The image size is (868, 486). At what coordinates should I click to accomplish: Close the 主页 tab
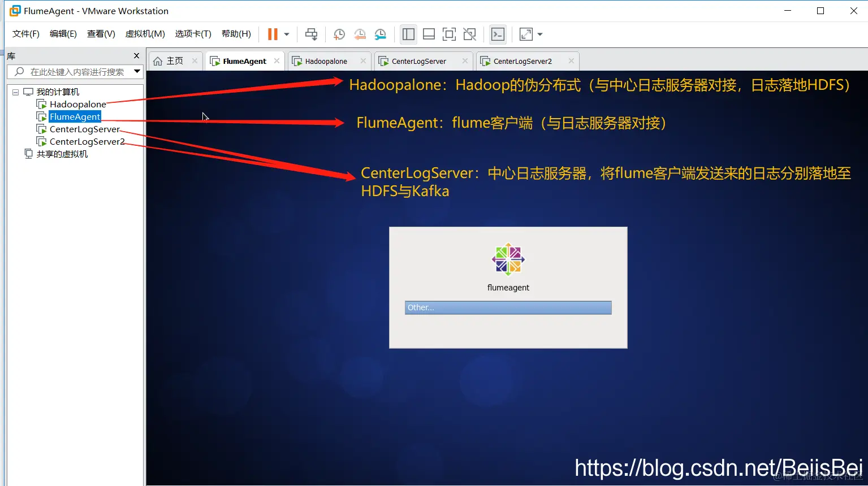point(195,61)
